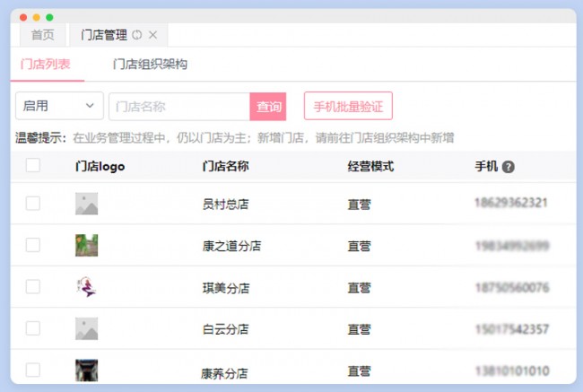Click the 白云分店 logo placeholder
583x392 pixels.
[x=86, y=328]
